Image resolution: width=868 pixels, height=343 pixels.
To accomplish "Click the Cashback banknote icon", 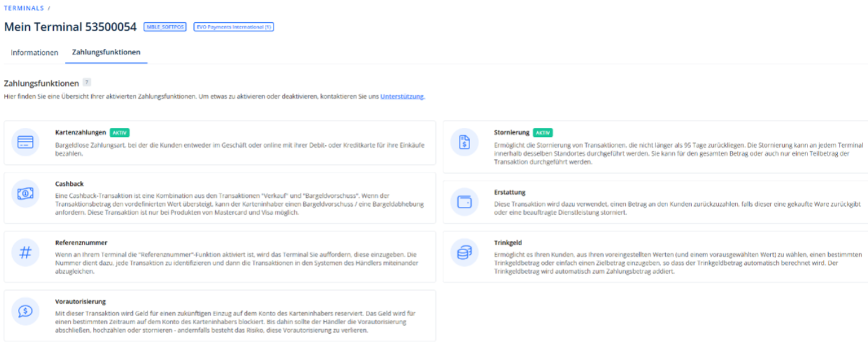I will tap(25, 194).
